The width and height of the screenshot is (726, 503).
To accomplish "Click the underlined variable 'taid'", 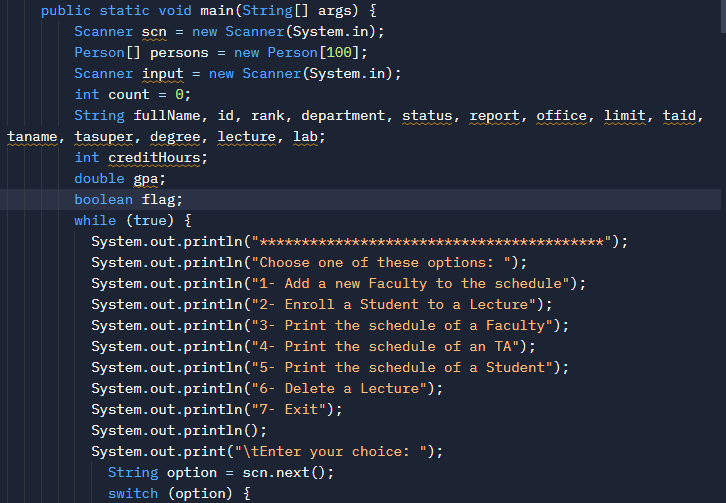I will click(679, 115).
